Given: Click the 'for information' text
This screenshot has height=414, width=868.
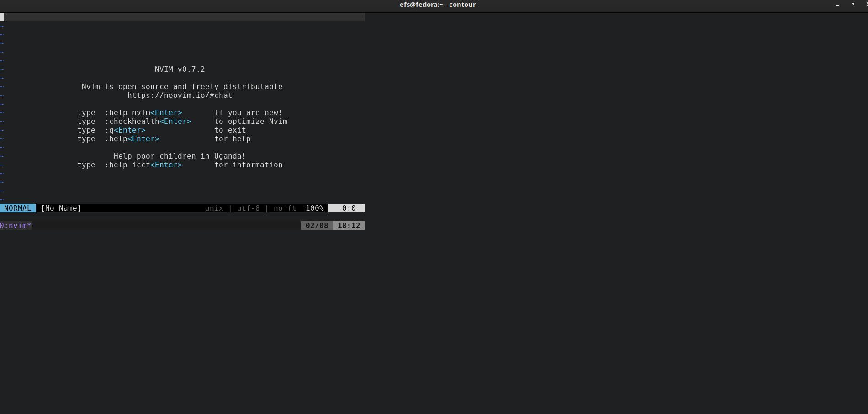Looking at the screenshot, I should 249,165.
